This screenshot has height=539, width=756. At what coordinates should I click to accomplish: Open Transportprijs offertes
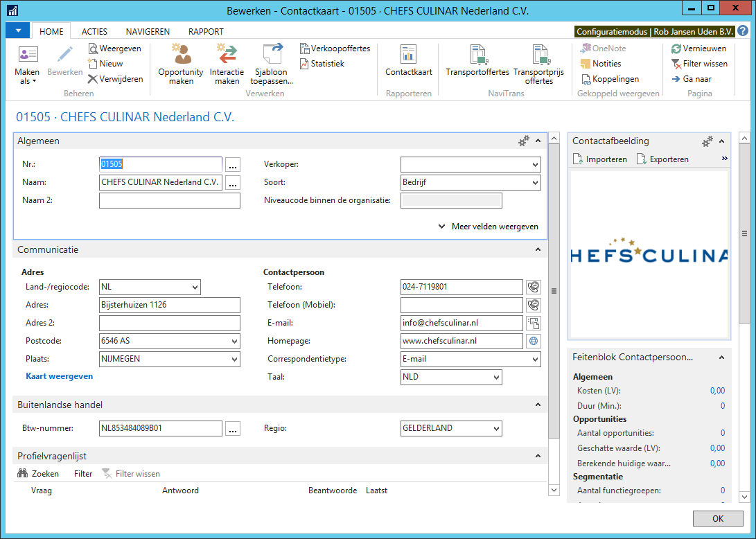click(x=538, y=65)
